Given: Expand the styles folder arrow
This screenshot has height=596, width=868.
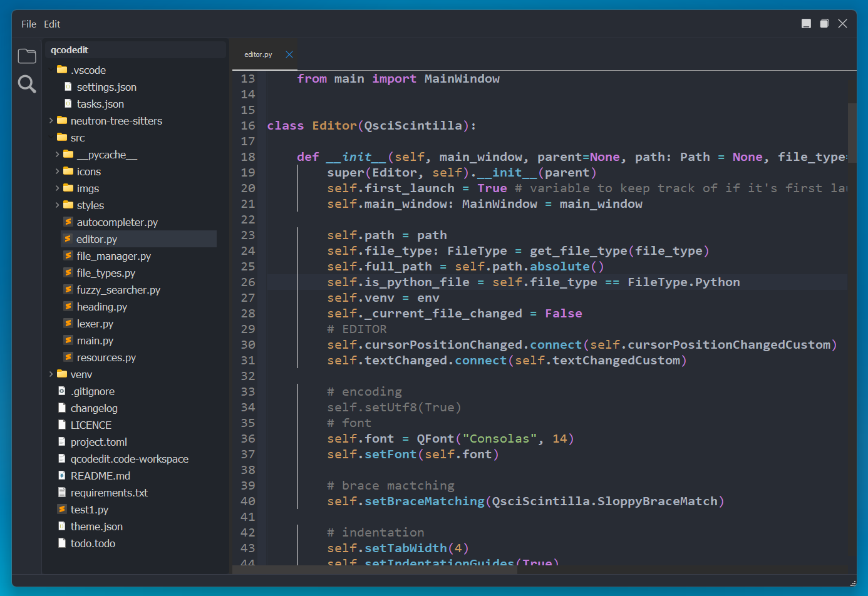Looking at the screenshot, I should [x=58, y=205].
